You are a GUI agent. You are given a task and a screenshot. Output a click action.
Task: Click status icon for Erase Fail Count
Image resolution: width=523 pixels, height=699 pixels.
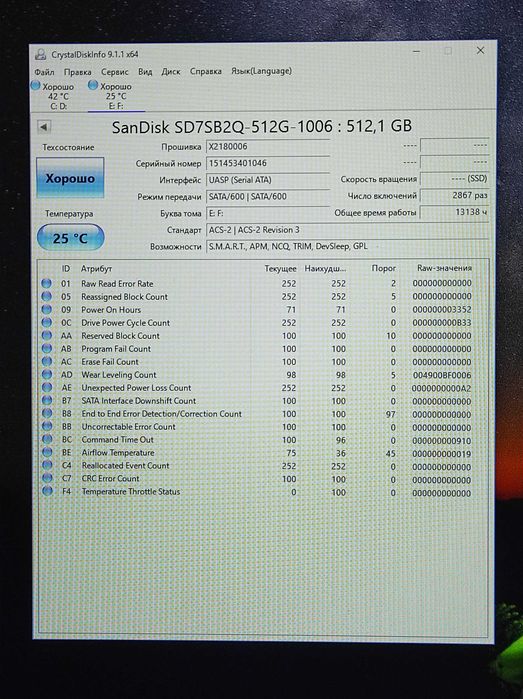tap(46, 361)
